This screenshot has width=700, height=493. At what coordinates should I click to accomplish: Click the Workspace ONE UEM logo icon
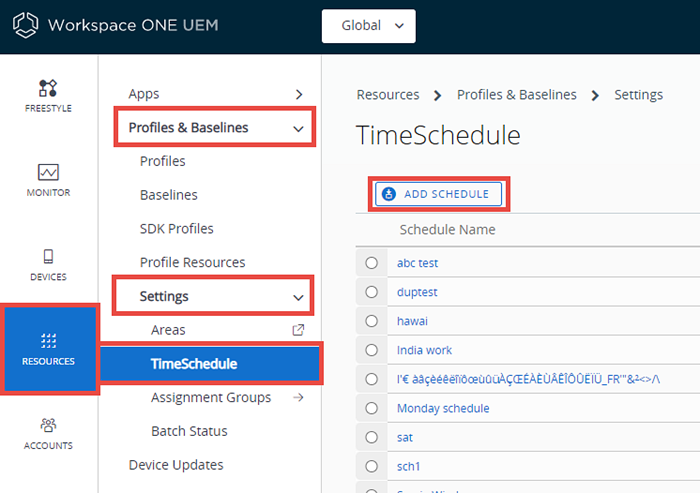pyautogui.click(x=25, y=25)
